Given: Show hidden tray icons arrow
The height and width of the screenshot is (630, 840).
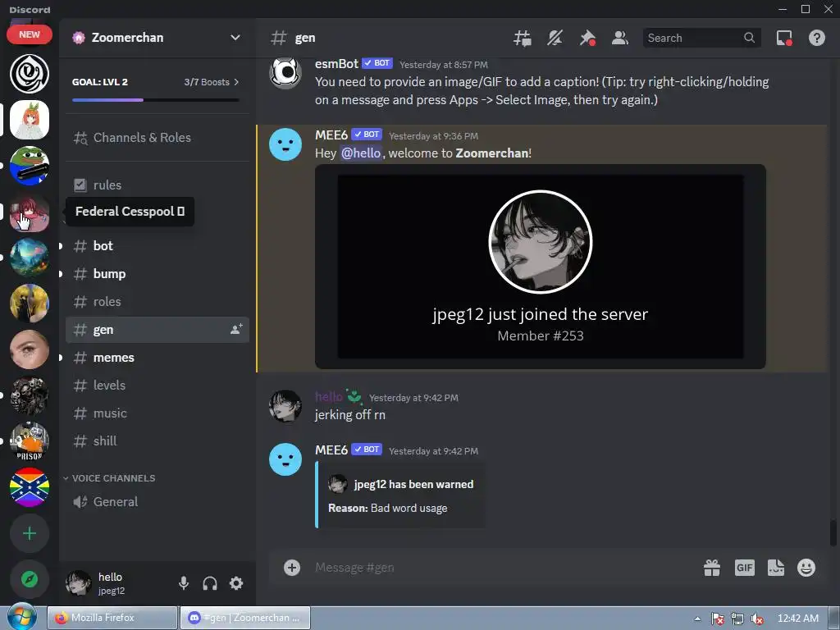Looking at the screenshot, I should tap(697, 619).
